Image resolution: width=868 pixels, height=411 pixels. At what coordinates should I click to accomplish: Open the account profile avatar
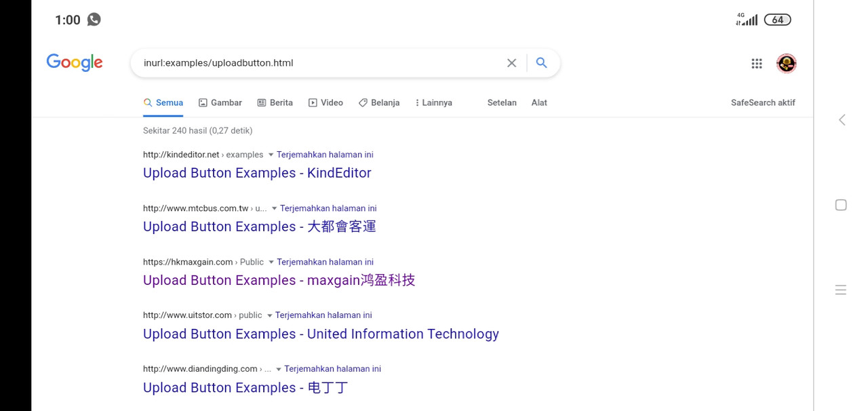click(x=787, y=63)
